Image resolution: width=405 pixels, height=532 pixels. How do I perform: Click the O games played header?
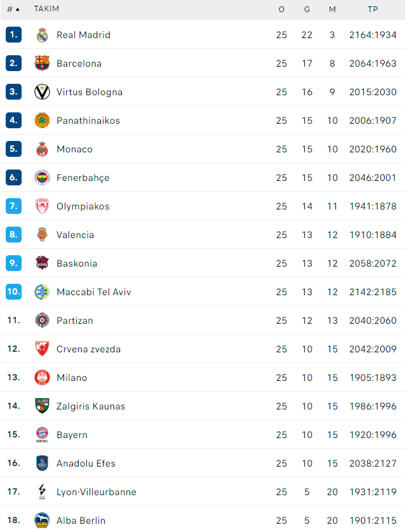click(x=282, y=10)
